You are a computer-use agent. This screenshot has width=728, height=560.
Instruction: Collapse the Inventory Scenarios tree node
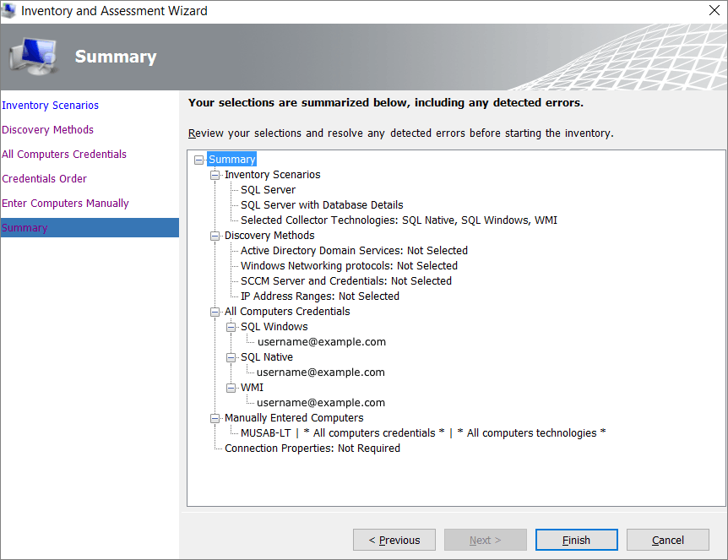click(x=215, y=175)
